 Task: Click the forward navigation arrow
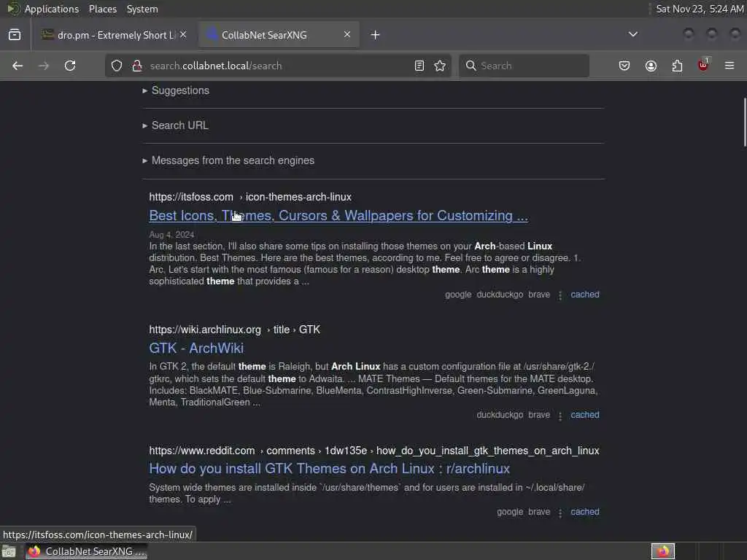point(44,66)
